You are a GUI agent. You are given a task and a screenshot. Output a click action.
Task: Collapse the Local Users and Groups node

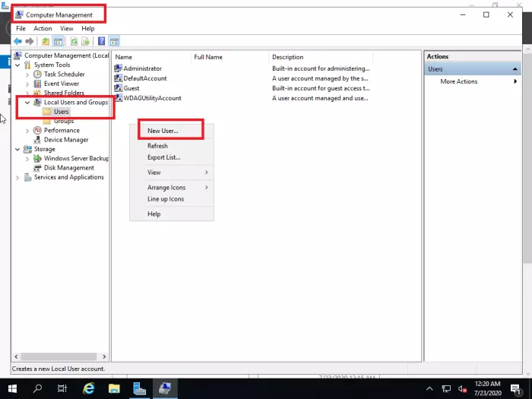click(x=27, y=103)
